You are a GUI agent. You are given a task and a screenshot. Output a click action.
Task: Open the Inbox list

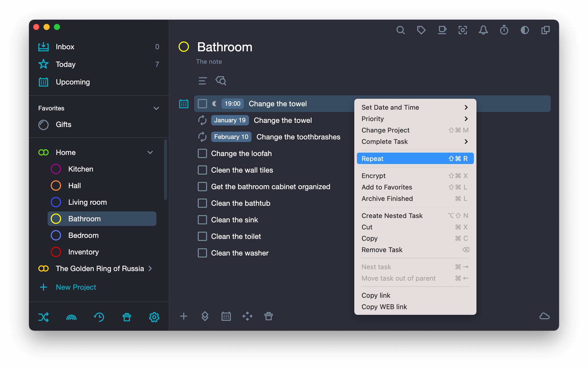(99, 47)
